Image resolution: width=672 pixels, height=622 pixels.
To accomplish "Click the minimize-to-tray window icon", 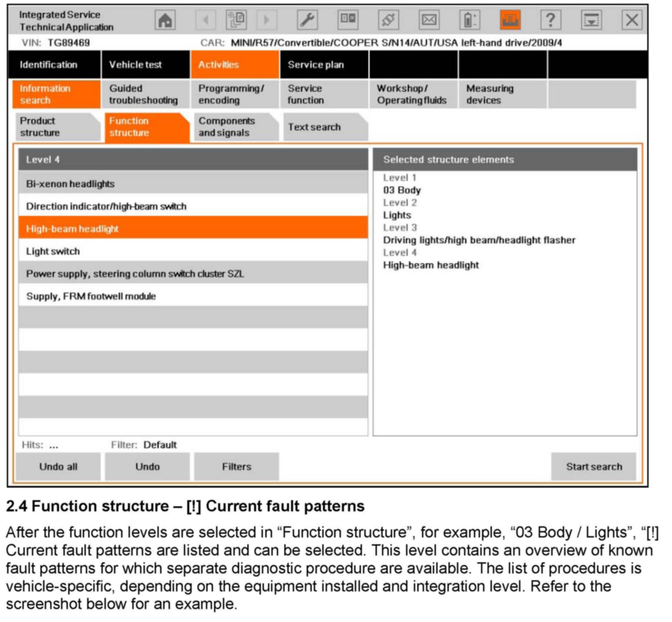I will (591, 20).
